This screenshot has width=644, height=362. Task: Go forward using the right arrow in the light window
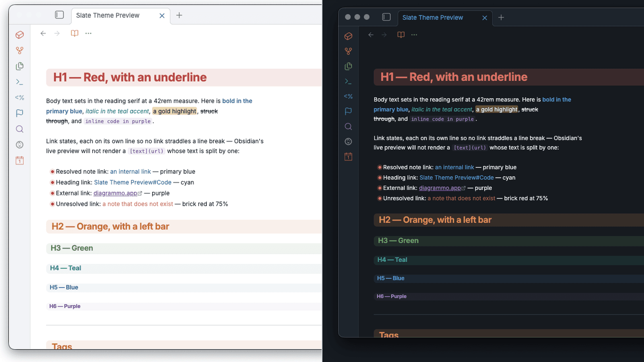(x=57, y=33)
